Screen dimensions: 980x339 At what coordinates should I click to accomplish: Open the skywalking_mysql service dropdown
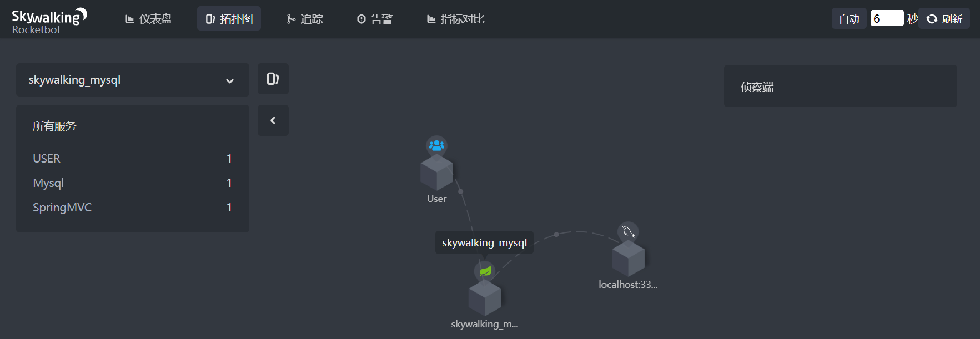click(x=133, y=80)
